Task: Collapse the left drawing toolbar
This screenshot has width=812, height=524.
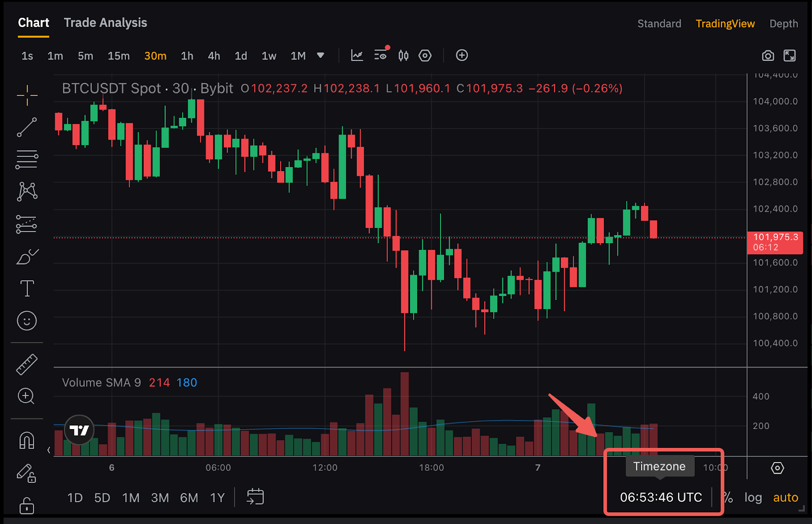Action: click(49, 450)
